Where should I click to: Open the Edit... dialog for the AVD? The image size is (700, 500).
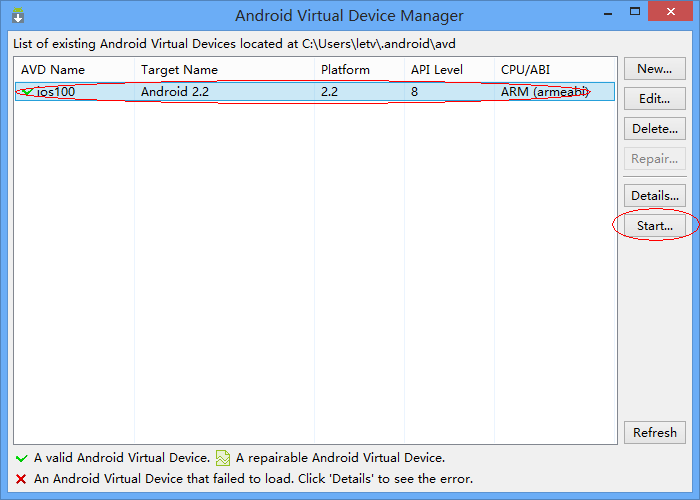(x=654, y=99)
